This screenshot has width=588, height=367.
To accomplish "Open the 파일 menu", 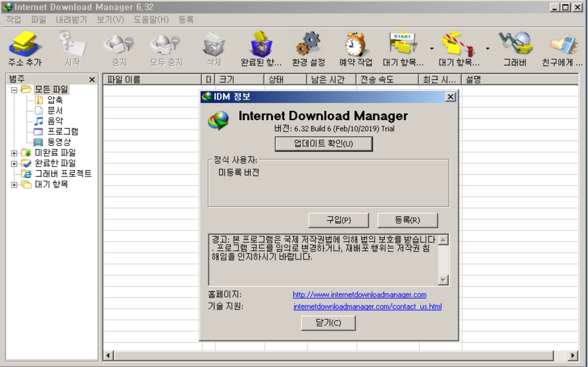I will coord(38,19).
